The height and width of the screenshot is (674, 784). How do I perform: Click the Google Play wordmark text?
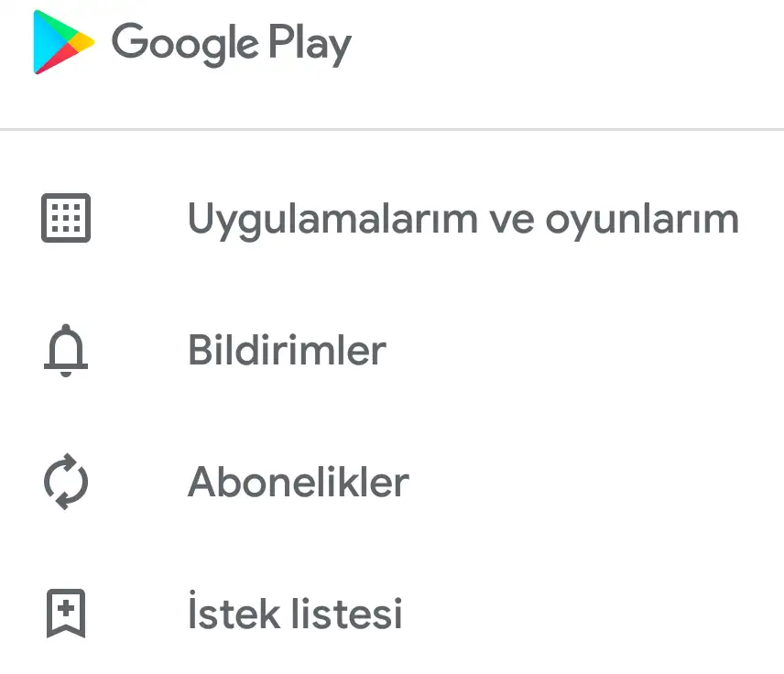(231, 43)
